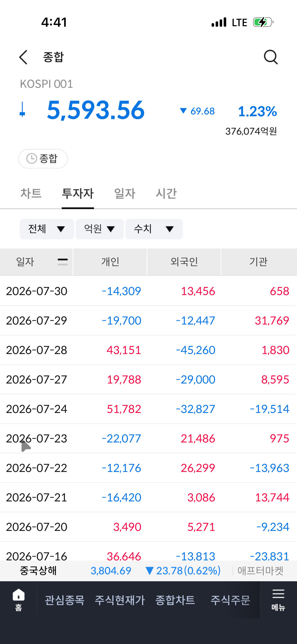
Task: Expand the 수치 display dropdown
Action: click(154, 229)
